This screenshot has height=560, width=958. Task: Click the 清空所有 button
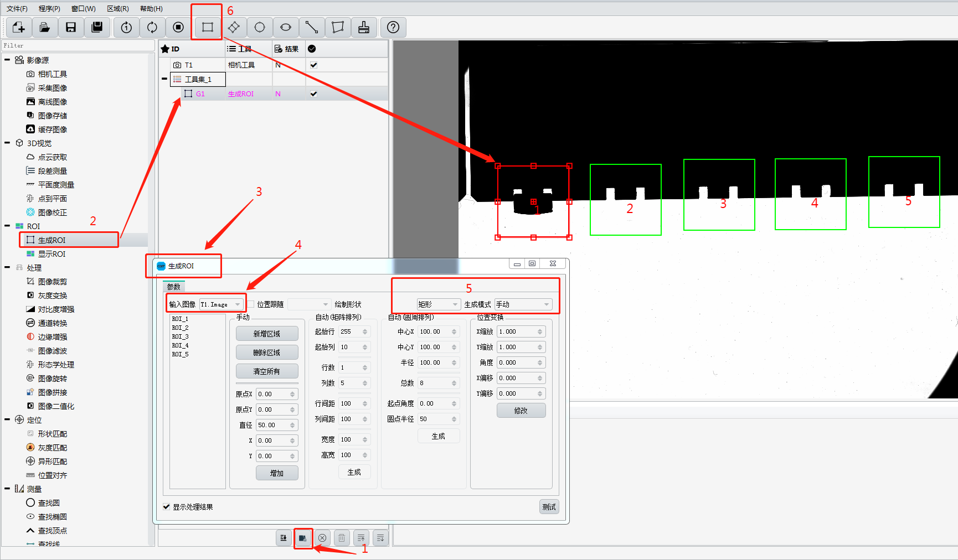pos(267,371)
